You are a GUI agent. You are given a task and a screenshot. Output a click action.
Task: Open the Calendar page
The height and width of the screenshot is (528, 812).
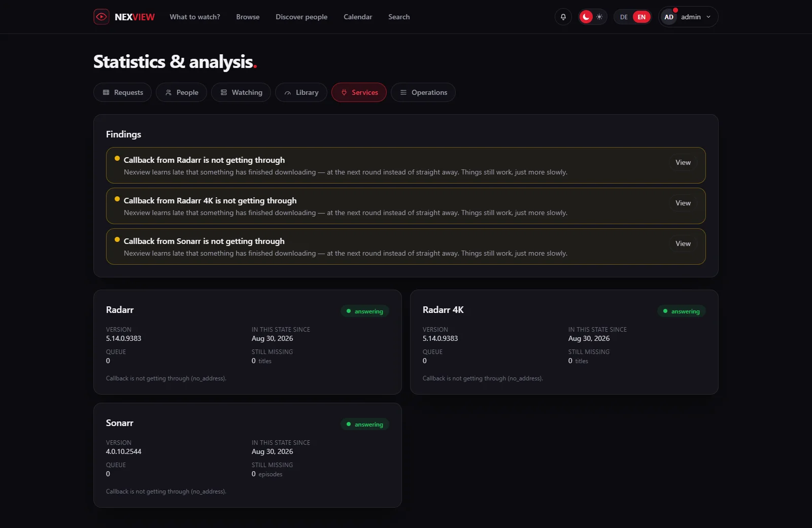358,17
